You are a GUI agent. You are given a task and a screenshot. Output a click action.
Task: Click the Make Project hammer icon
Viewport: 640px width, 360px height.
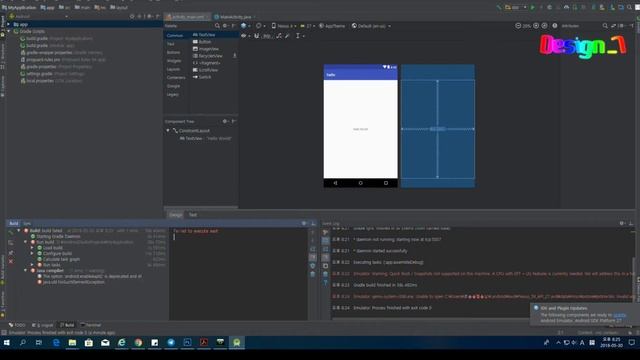pos(499,7)
